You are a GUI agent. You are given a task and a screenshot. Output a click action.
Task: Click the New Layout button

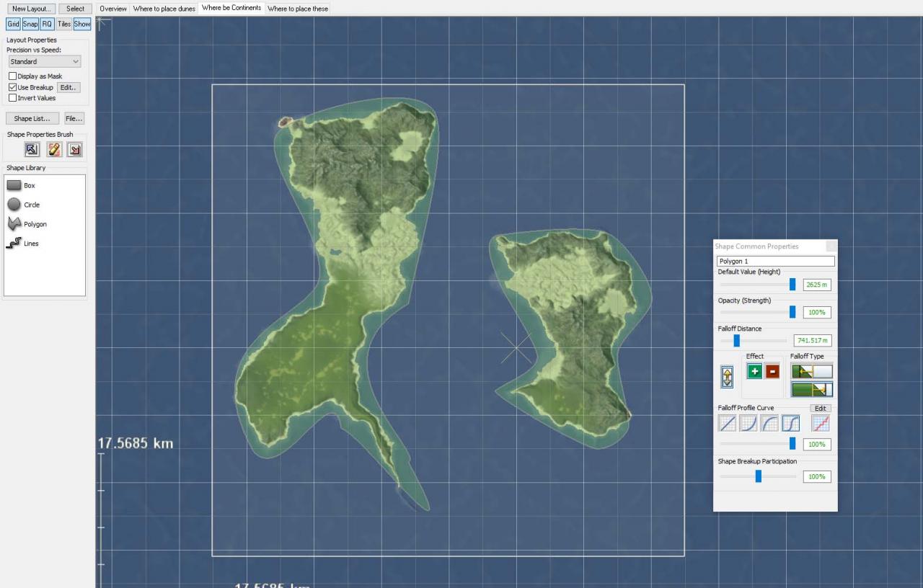(30, 9)
